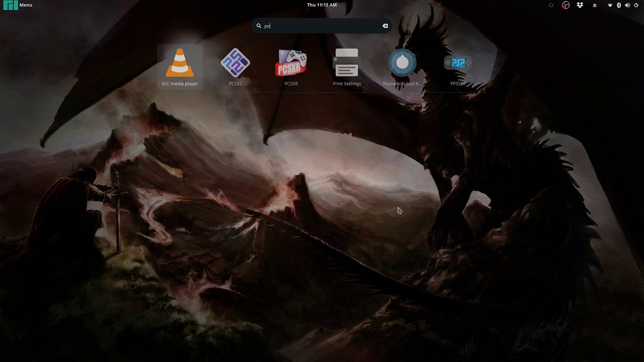644x362 pixels.
Task: Open the Wi-Fi network indicator
Action: (x=610, y=5)
